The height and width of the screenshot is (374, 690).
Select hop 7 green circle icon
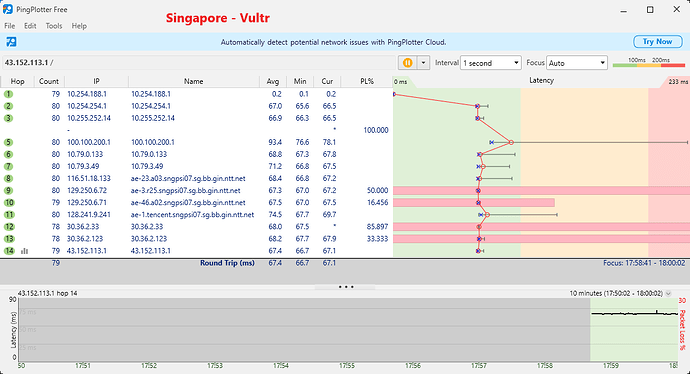click(8, 166)
